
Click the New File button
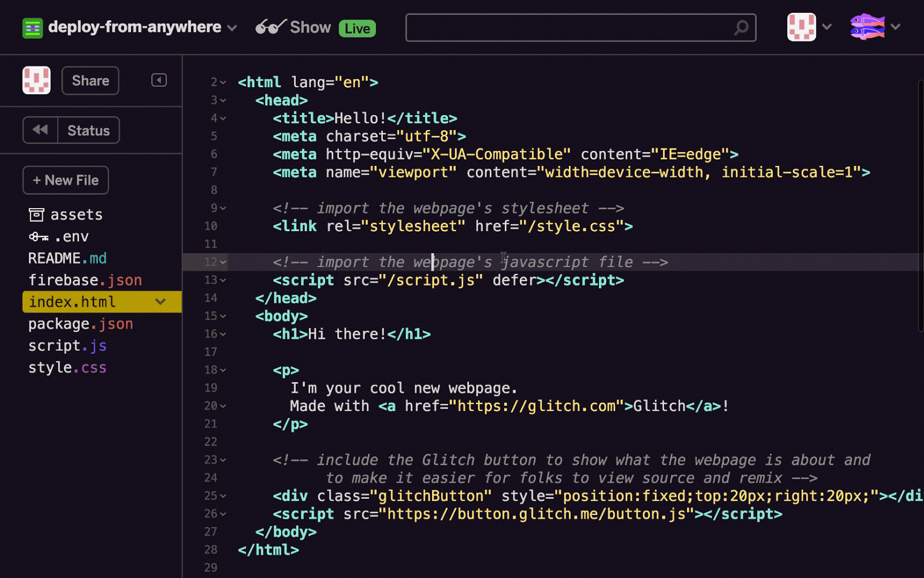pyautogui.click(x=66, y=180)
